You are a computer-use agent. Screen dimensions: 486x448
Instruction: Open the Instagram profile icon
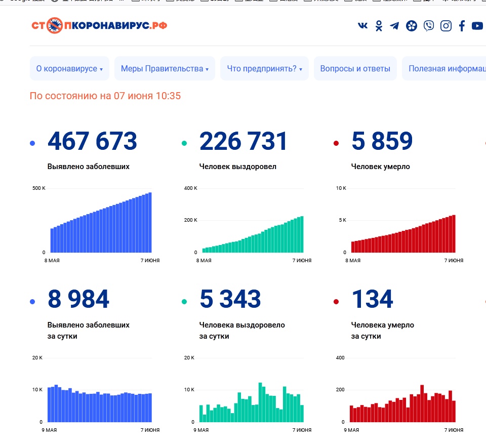[x=445, y=26]
